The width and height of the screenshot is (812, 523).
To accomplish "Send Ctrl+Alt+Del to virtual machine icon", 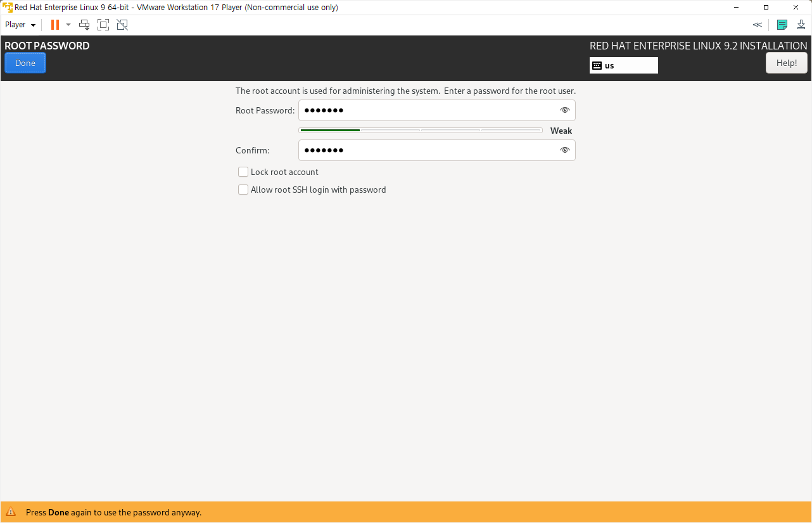I will 84,25.
